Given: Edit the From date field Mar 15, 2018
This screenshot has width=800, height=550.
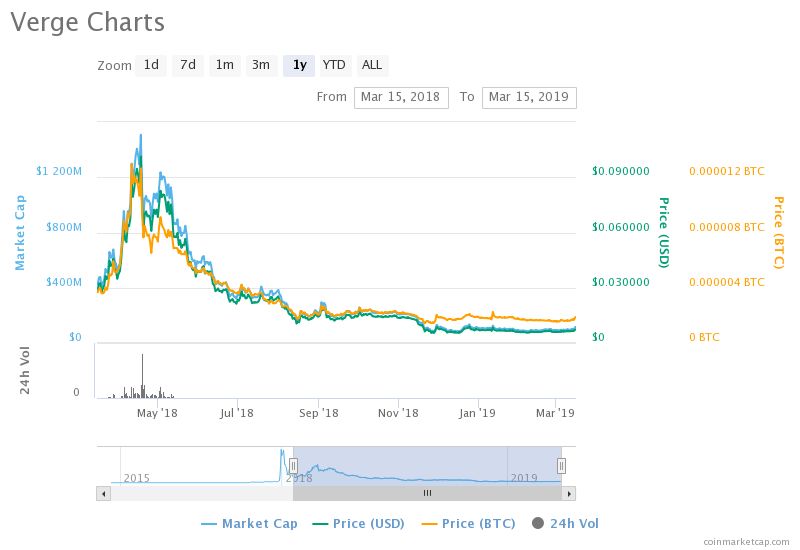Looking at the screenshot, I should click(401, 97).
